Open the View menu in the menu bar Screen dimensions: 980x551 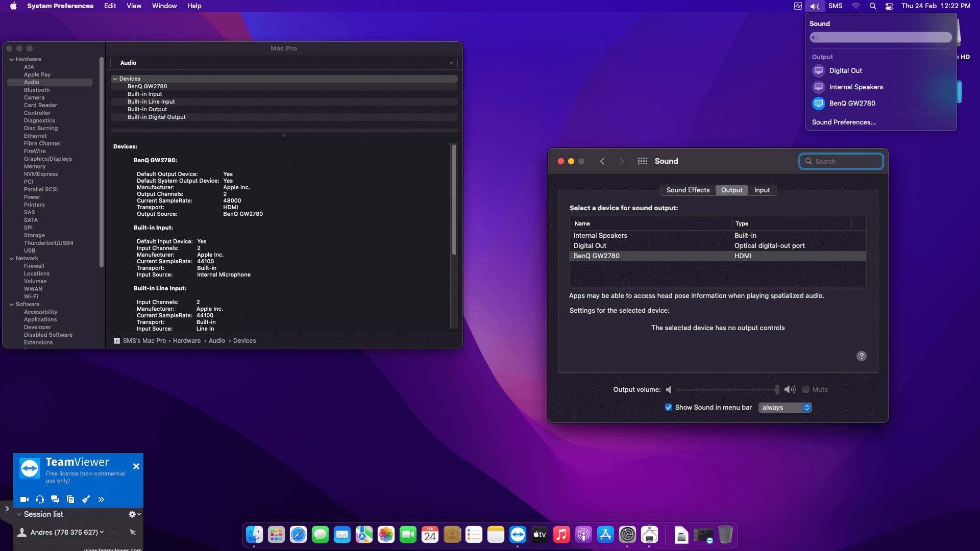pos(134,6)
